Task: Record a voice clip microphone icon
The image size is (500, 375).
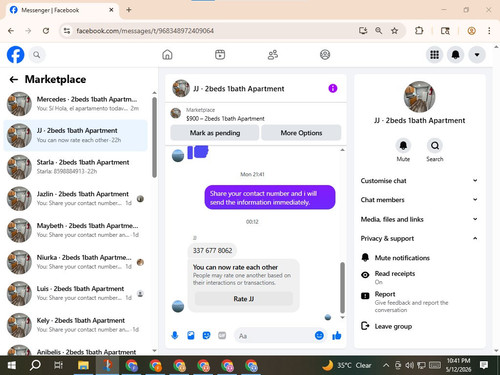Action: pyautogui.click(x=175, y=335)
